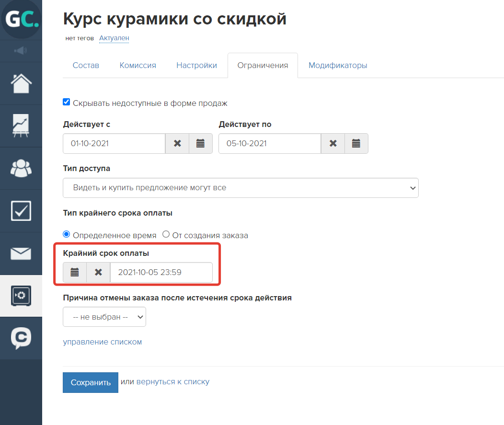Expand the 'Тип доступа' dropdown

point(241,188)
